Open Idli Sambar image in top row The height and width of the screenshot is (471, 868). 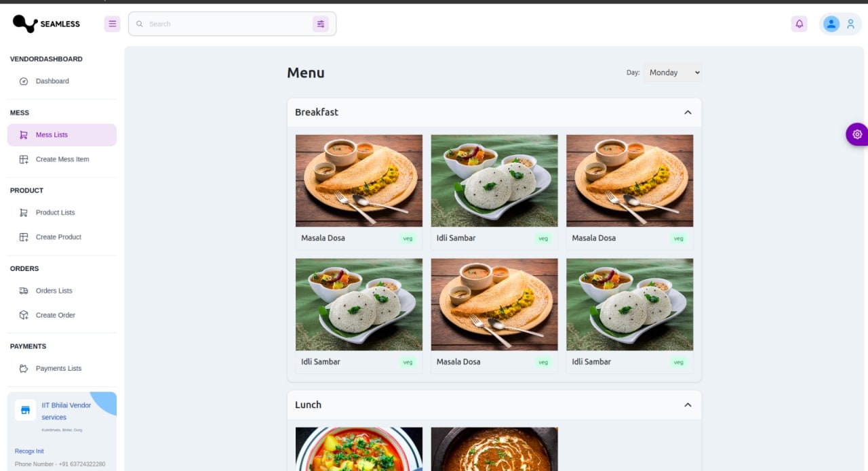click(x=494, y=181)
